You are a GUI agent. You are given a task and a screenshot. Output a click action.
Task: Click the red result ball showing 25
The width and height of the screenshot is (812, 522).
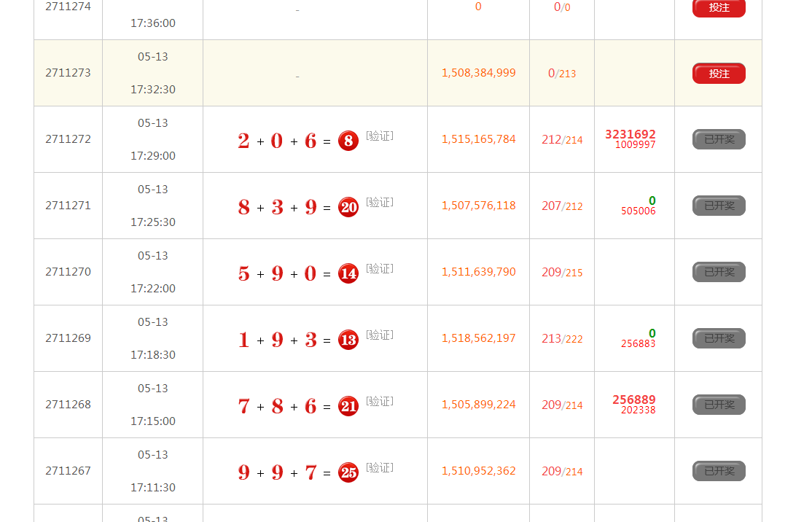[x=348, y=472]
